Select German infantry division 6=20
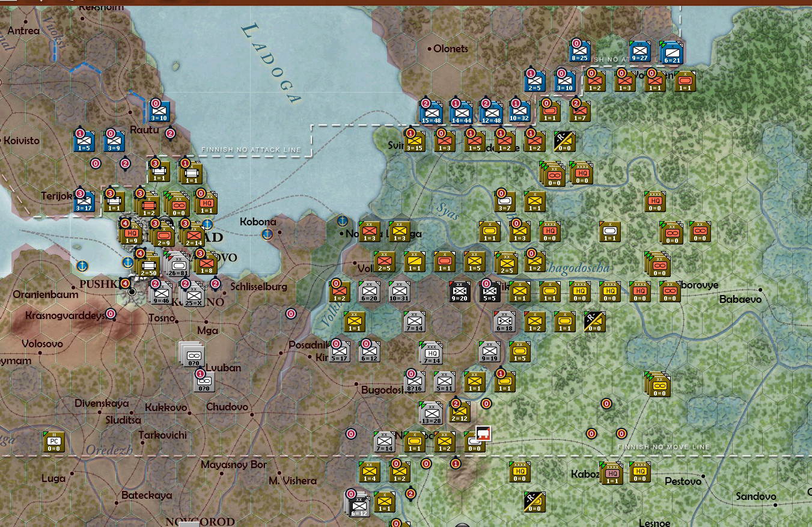Screen dimensions: 812x527 click(370, 291)
